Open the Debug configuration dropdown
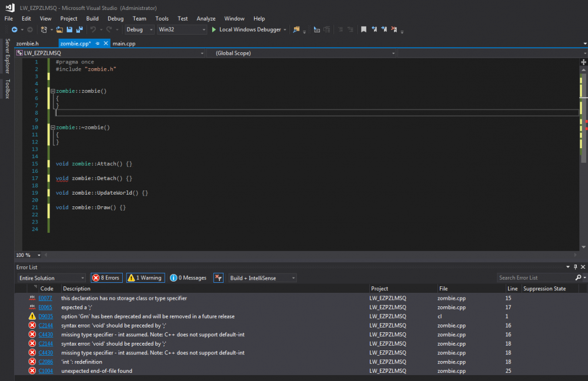 pos(139,29)
